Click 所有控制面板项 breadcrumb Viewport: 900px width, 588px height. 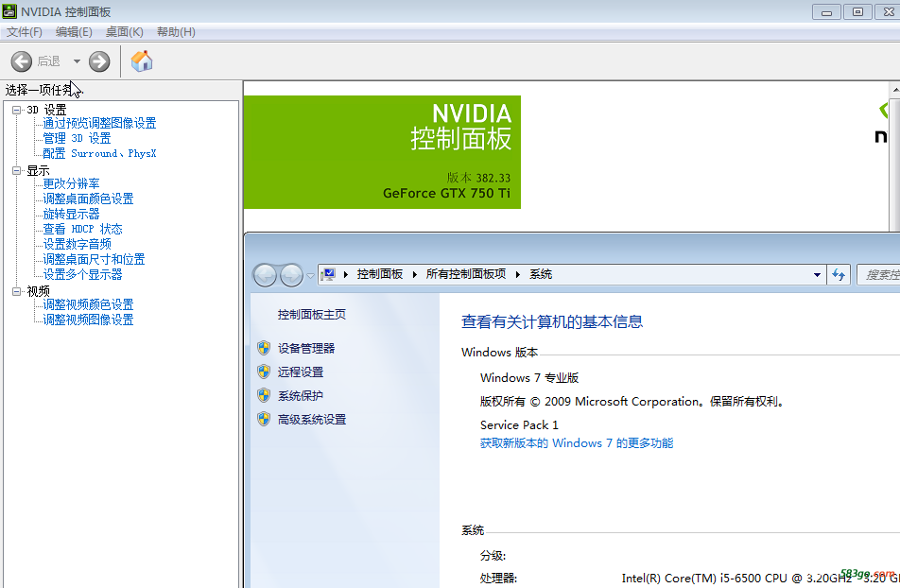pos(465,274)
